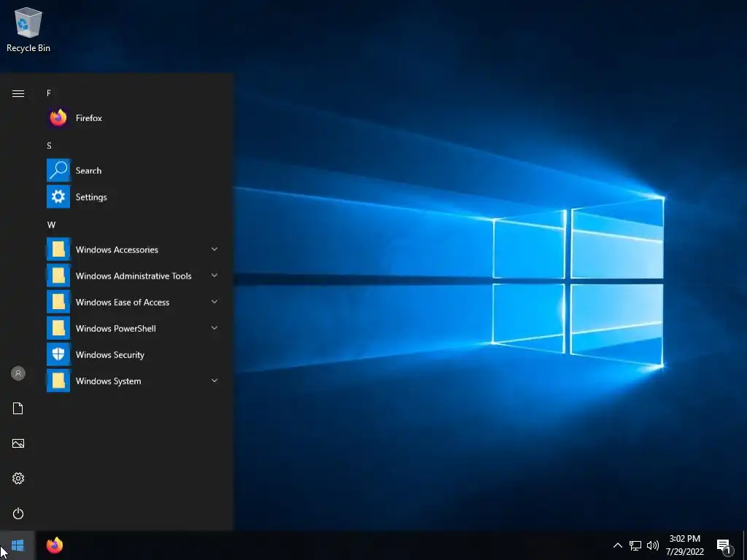Expand Windows PowerShell with its chevron

[x=214, y=327]
